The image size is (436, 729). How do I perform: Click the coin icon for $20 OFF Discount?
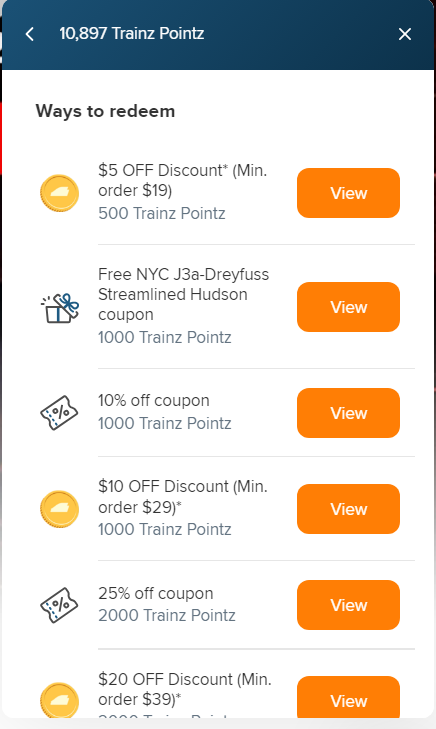pos(59,700)
